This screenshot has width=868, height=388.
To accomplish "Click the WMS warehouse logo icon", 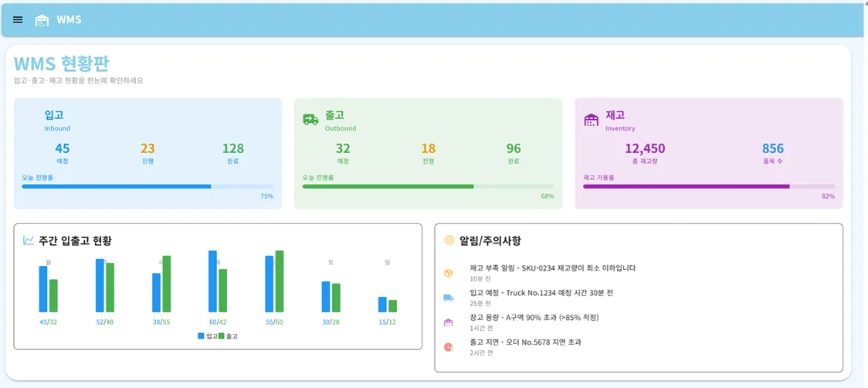I will (x=42, y=20).
